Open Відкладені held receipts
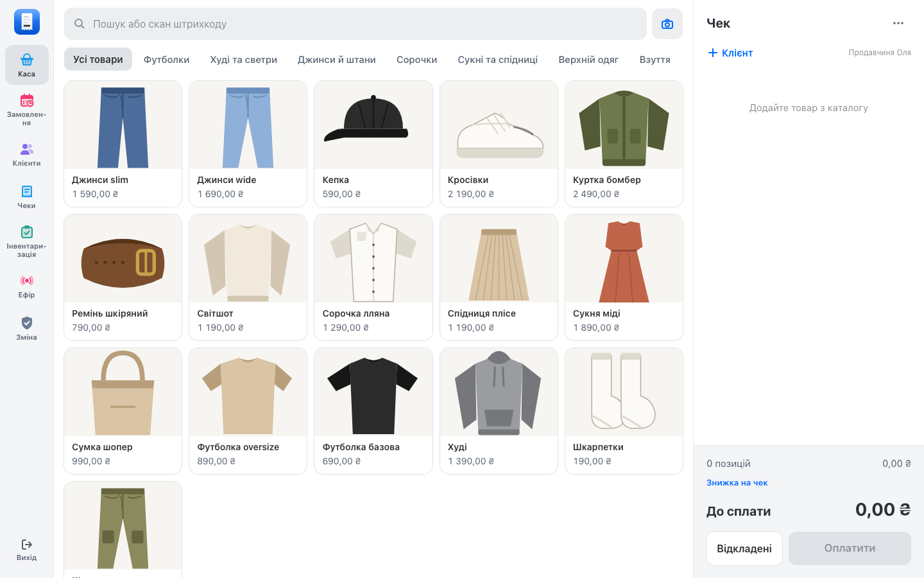The image size is (924, 578). pyautogui.click(x=744, y=548)
